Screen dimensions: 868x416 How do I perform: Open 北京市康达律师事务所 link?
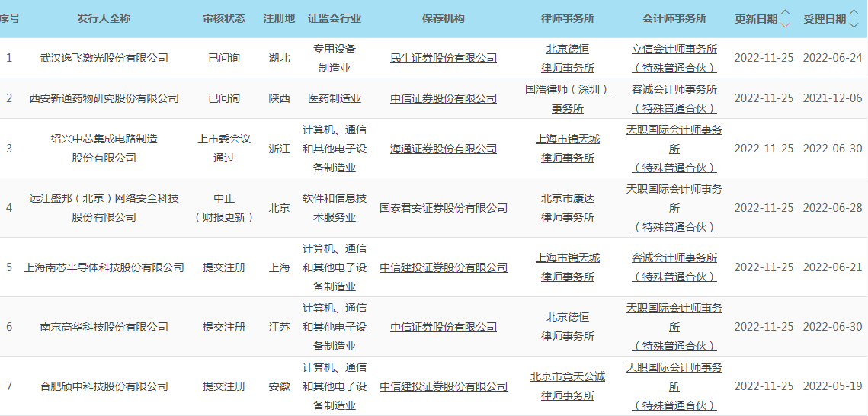pyautogui.click(x=568, y=207)
